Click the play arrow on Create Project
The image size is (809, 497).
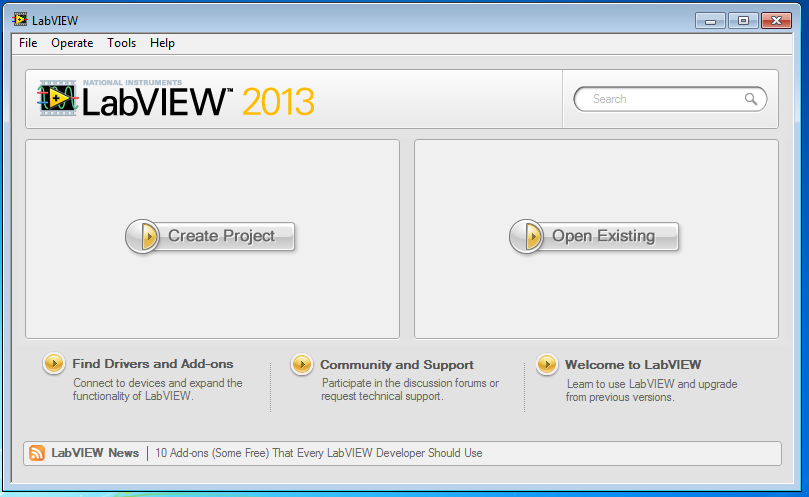[142, 236]
